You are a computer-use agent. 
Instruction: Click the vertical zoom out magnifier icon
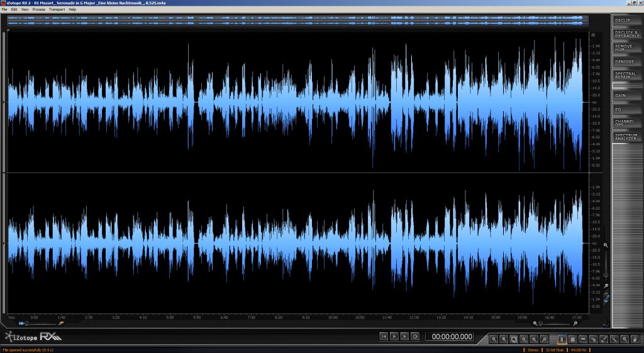point(606,286)
